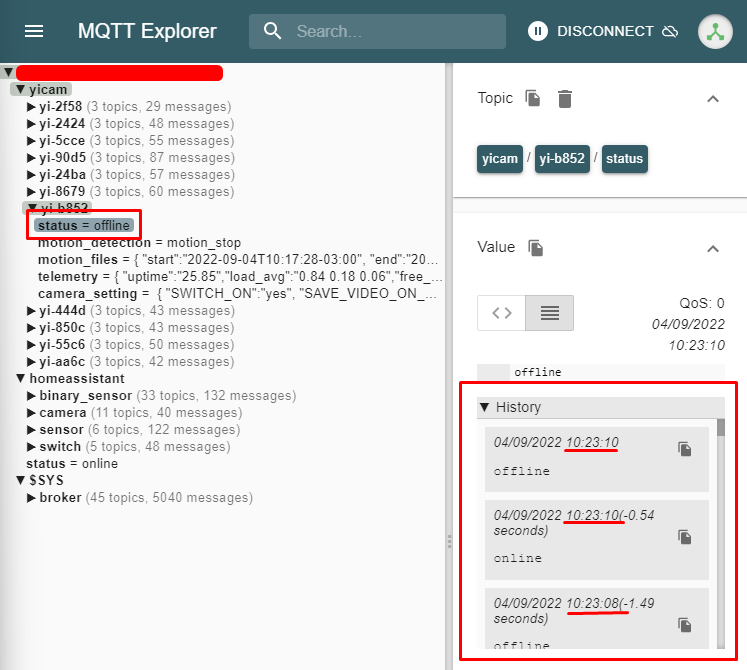Pause updates with the pause icon
The height and width of the screenshot is (670, 747).
[537, 31]
